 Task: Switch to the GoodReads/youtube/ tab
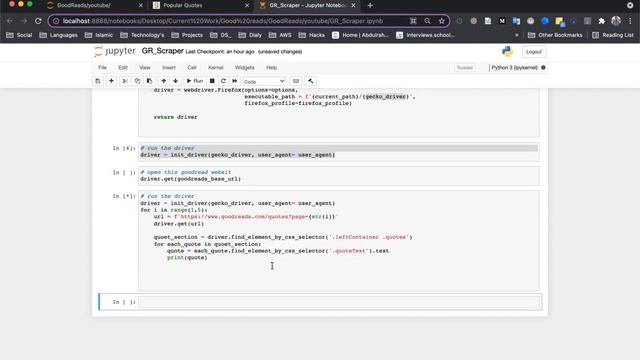[x=84, y=5]
